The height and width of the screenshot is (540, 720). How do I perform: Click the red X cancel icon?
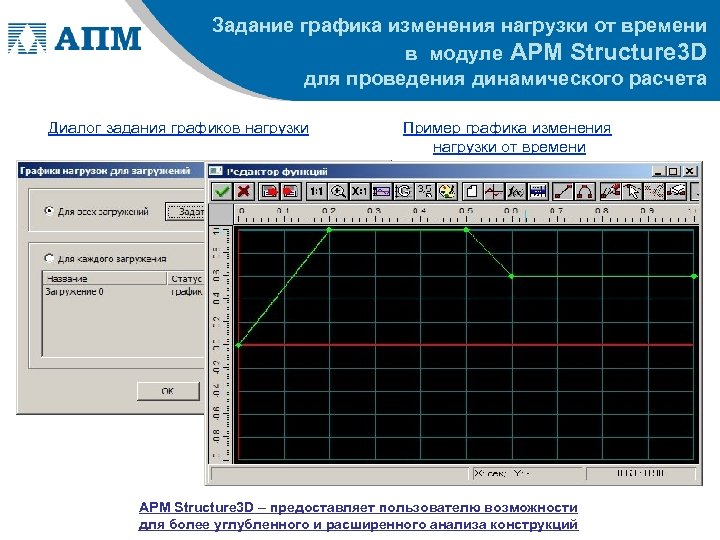click(x=244, y=191)
